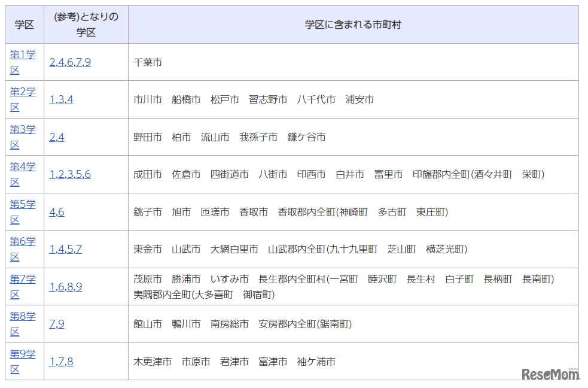The image size is (588, 388).
Task: Open the 第1学区 link
Action: point(23,62)
